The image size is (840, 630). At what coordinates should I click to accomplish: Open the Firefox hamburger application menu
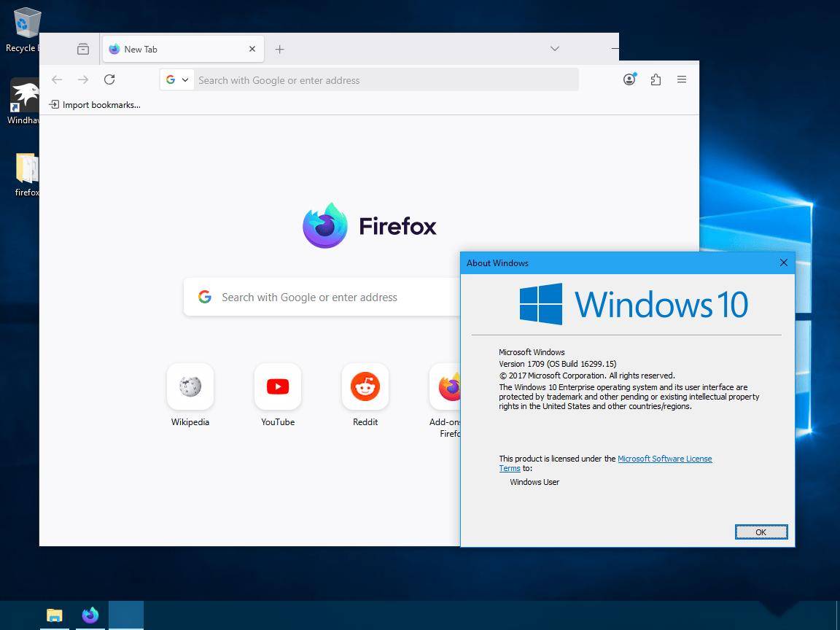pyautogui.click(x=682, y=79)
